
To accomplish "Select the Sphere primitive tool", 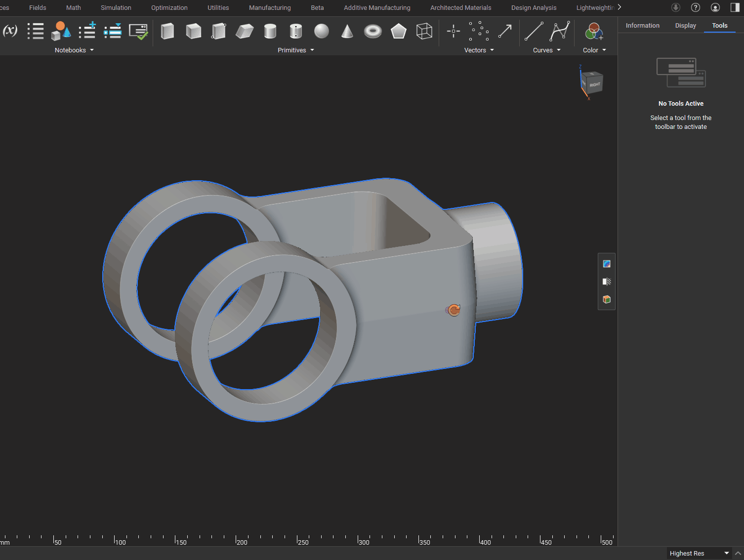I will tap(322, 31).
